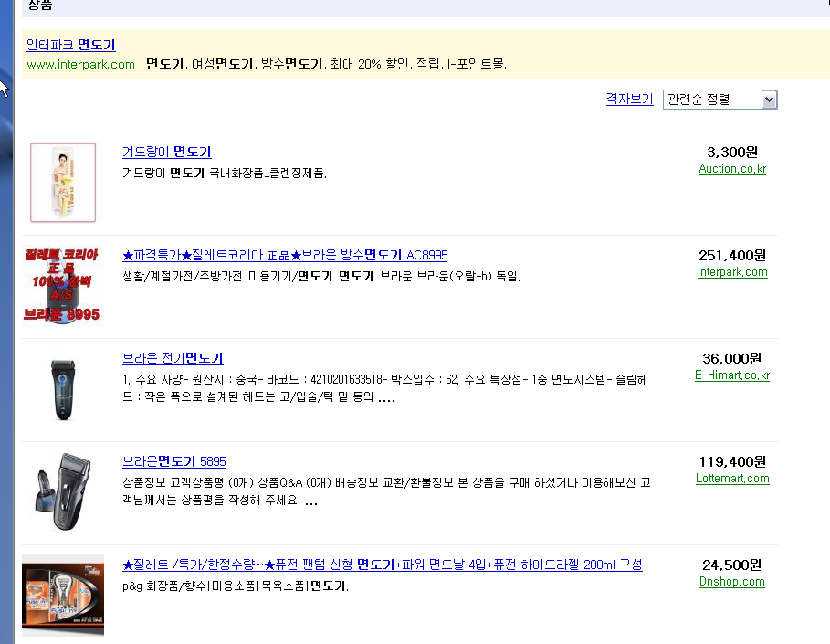
Task: Select the 겨드랑이 면도기 product thumbnail
Action: tap(63, 182)
